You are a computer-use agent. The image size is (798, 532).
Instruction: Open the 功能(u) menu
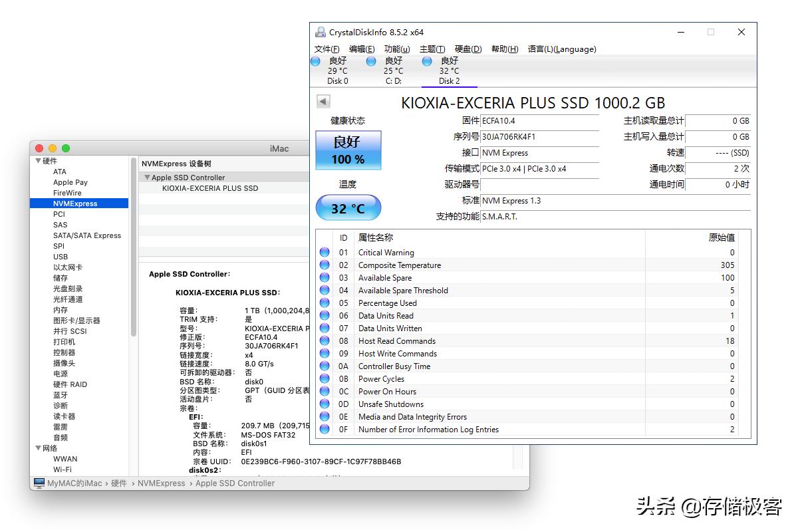395,49
